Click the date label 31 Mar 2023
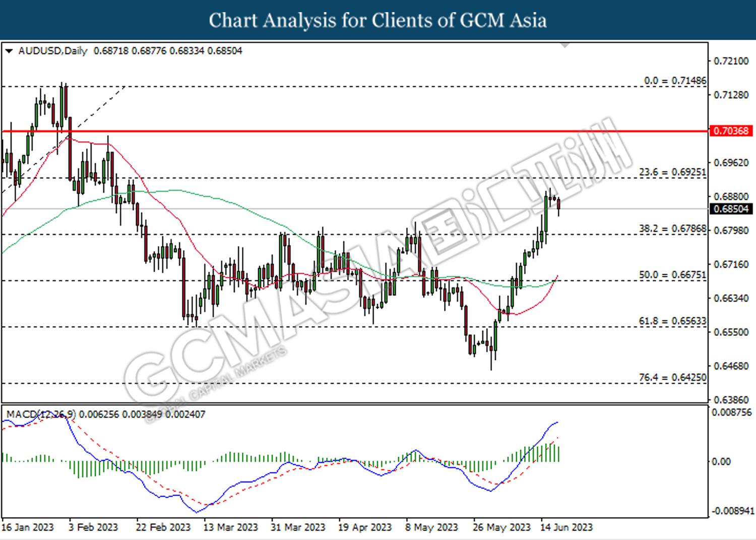The image size is (756, 540). (298, 527)
